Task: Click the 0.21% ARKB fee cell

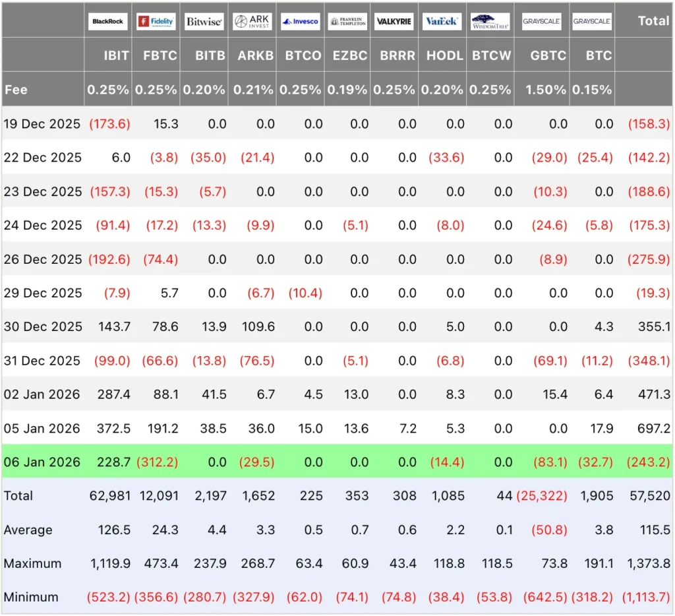Action: (253, 90)
